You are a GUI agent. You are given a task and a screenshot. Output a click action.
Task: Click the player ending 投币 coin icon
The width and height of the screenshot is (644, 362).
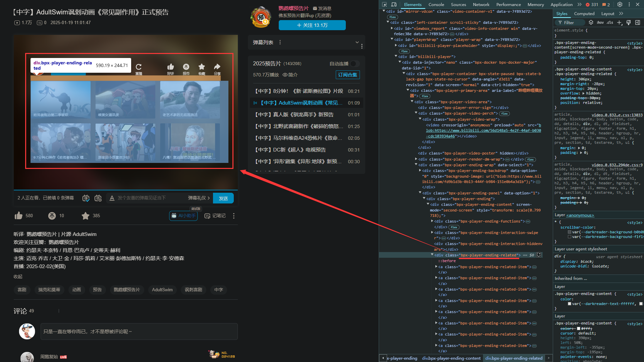[186, 69]
